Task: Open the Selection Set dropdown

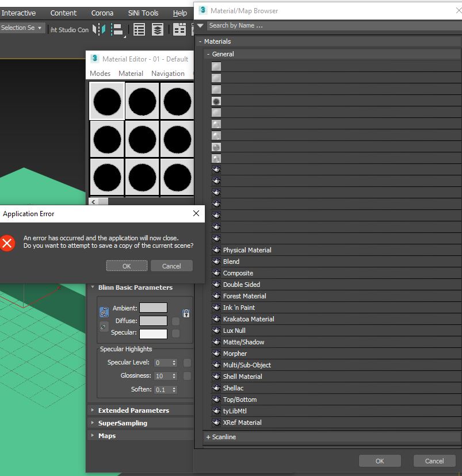Action: [22, 28]
